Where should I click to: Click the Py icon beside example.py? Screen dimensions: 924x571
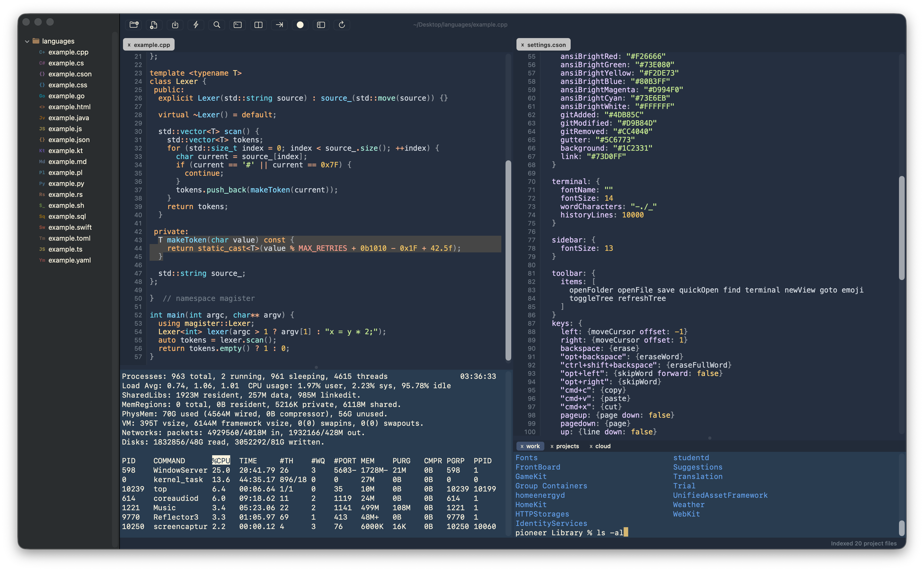tap(42, 184)
